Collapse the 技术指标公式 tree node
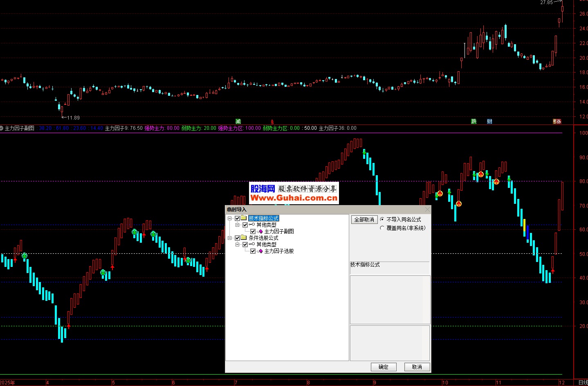The height and width of the screenshot is (386, 588). tap(230, 218)
